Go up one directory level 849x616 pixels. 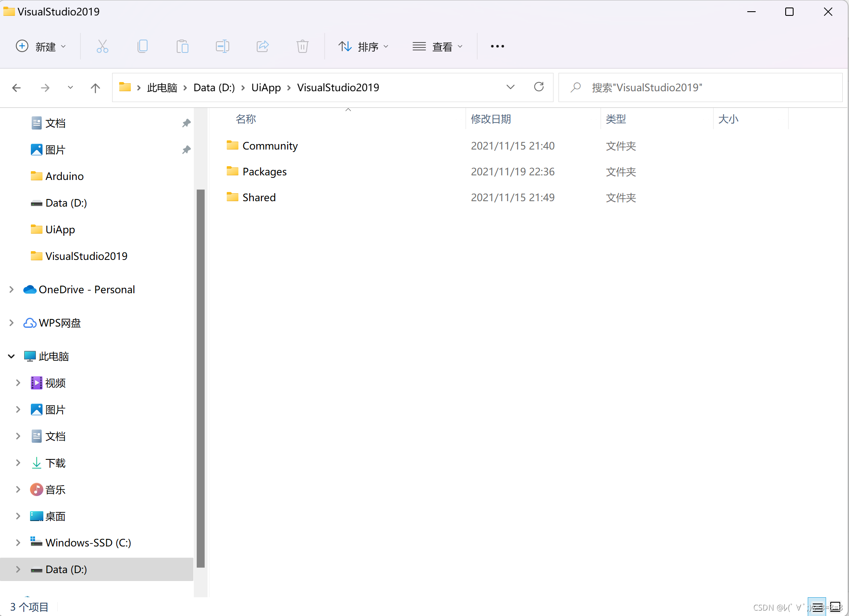point(95,88)
